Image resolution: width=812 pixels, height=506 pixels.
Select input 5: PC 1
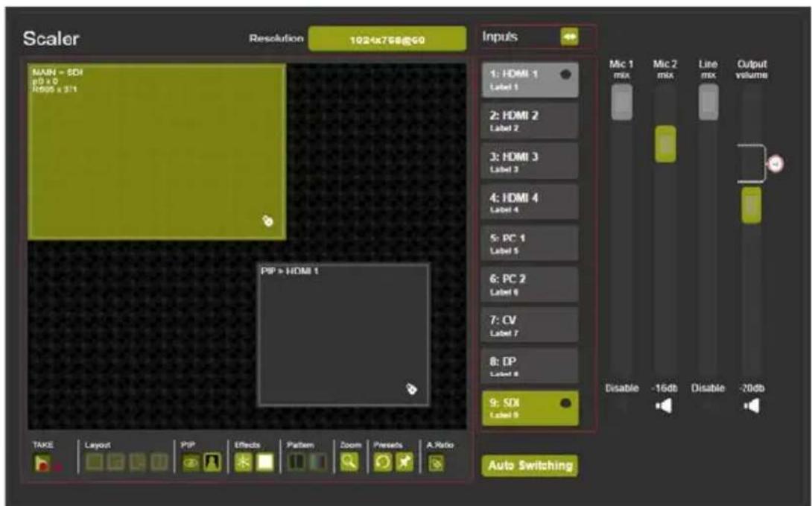tap(530, 244)
